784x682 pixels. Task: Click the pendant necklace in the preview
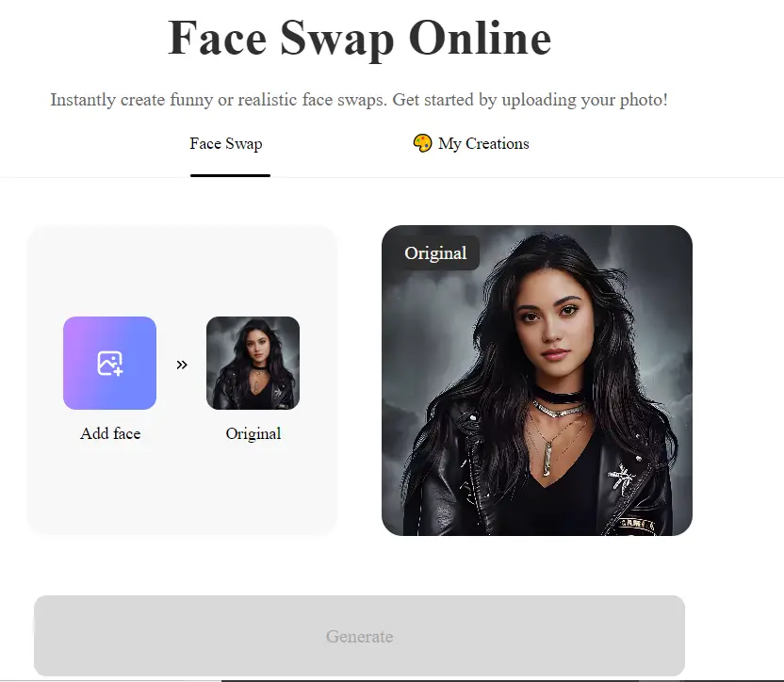[547, 458]
